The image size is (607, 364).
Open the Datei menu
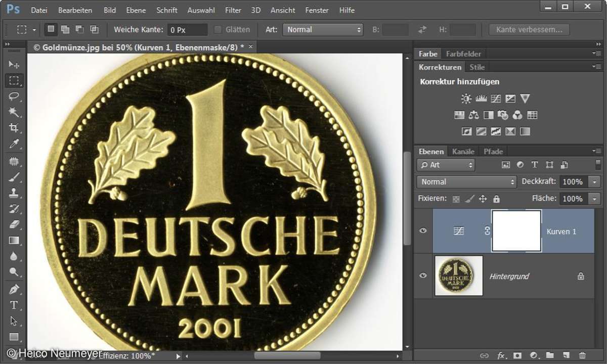(x=39, y=10)
